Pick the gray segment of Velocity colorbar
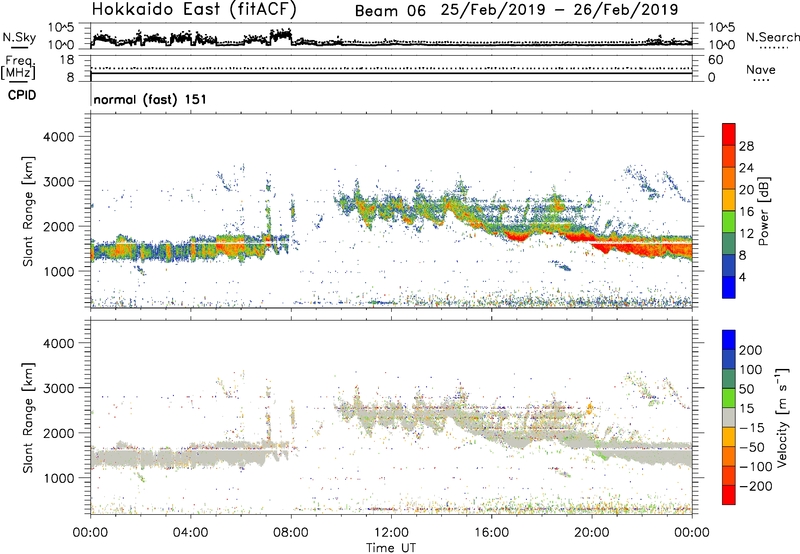Image resolution: width=800 pixels, height=554 pixels. [729, 418]
